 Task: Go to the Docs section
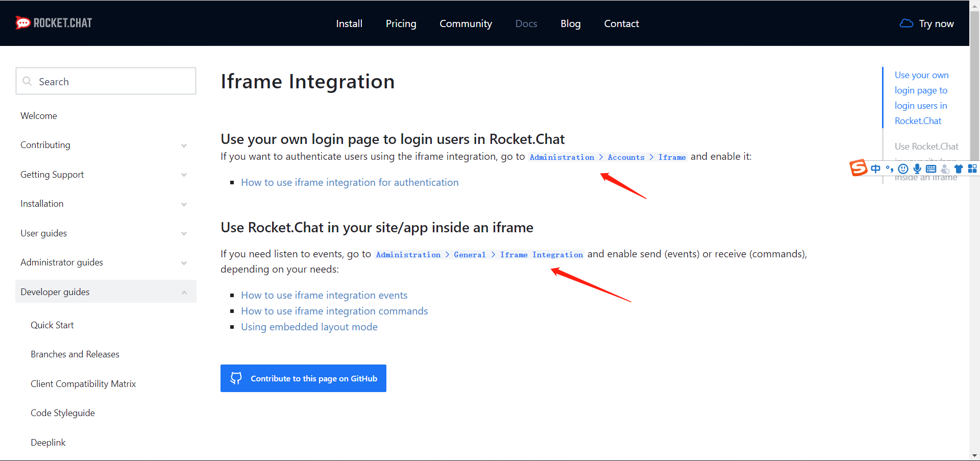(526, 23)
